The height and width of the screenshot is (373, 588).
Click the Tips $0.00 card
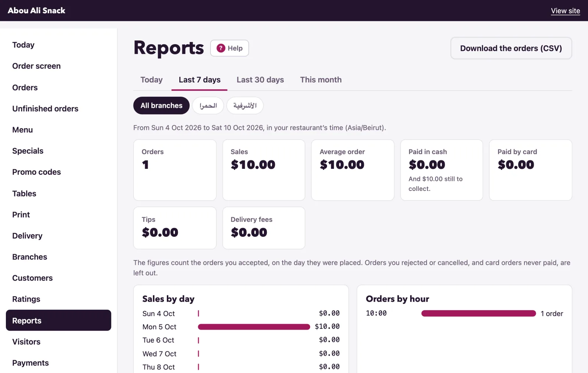coord(175,228)
